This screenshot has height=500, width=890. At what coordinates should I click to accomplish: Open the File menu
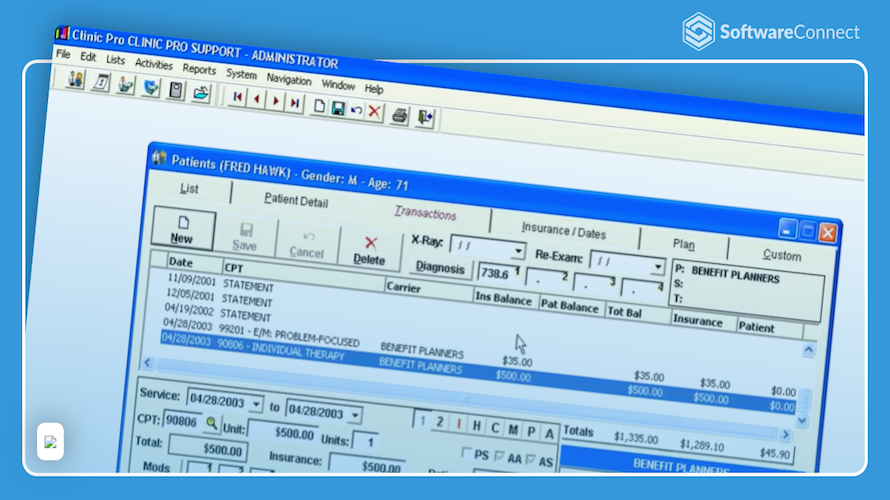click(x=63, y=54)
